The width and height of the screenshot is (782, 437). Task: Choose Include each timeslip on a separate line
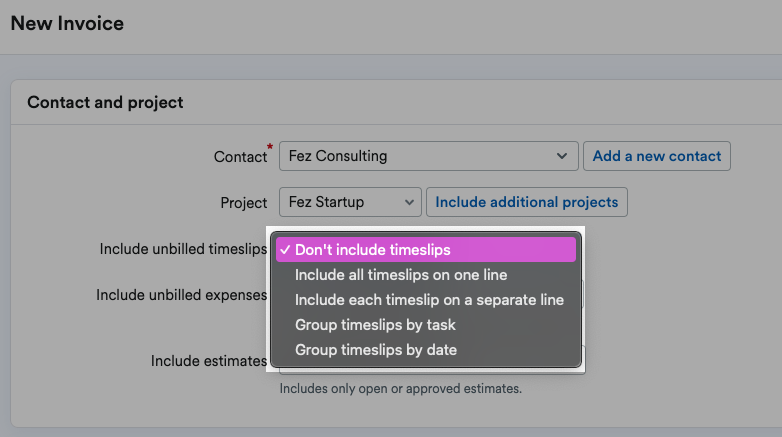pos(426,300)
